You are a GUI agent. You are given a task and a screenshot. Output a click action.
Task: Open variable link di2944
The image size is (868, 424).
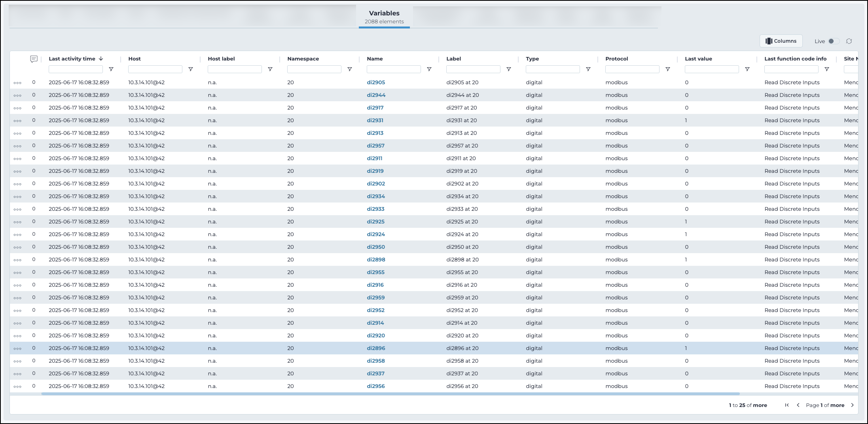click(x=376, y=95)
